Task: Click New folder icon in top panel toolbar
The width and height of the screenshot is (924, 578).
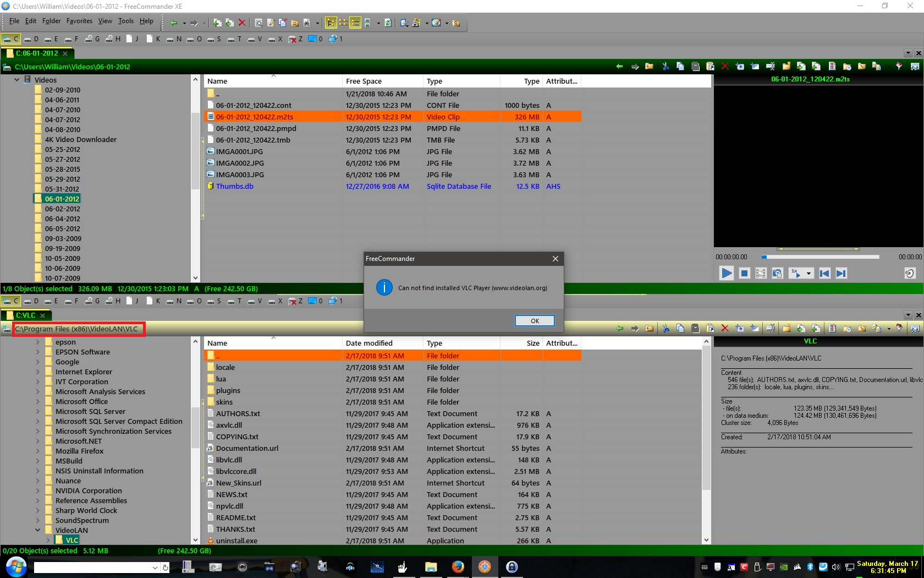Action: (x=787, y=67)
